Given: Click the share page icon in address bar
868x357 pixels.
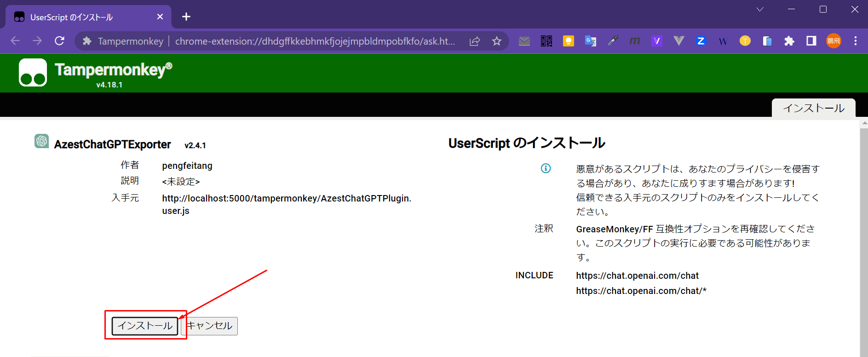Looking at the screenshot, I should 475,41.
